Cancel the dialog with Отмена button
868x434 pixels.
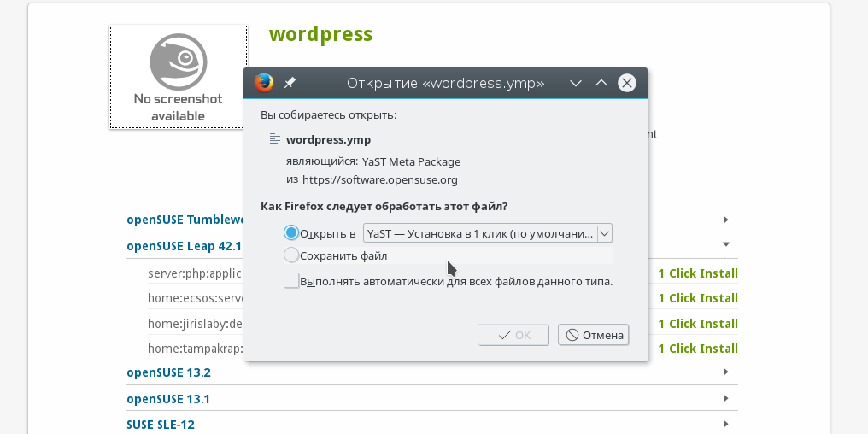[594, 335]
